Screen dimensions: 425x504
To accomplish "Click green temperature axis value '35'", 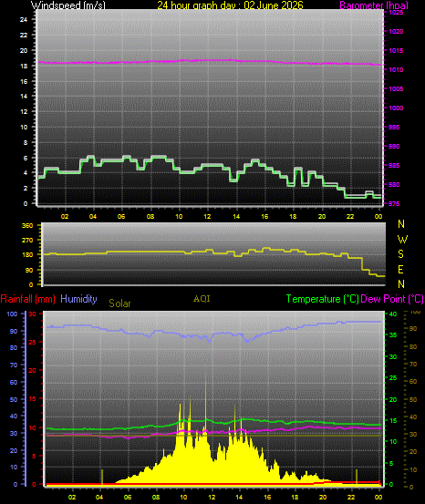I will tap(393, 334).
